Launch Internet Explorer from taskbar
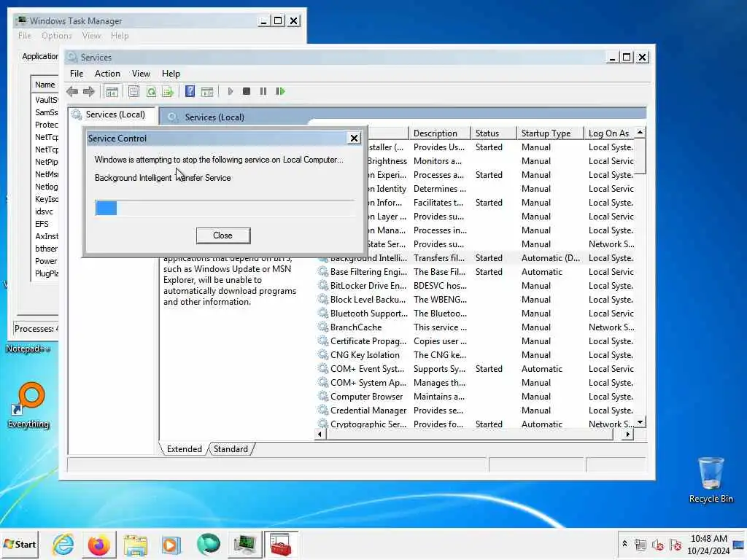The height and width of the screenshot is (560, 747). [63, 544]
